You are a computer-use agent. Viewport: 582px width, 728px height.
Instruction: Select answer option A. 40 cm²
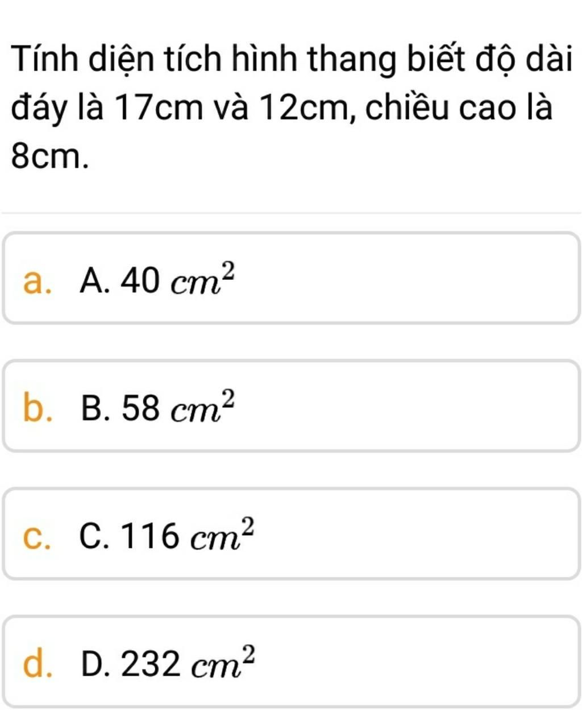(291, 278)
